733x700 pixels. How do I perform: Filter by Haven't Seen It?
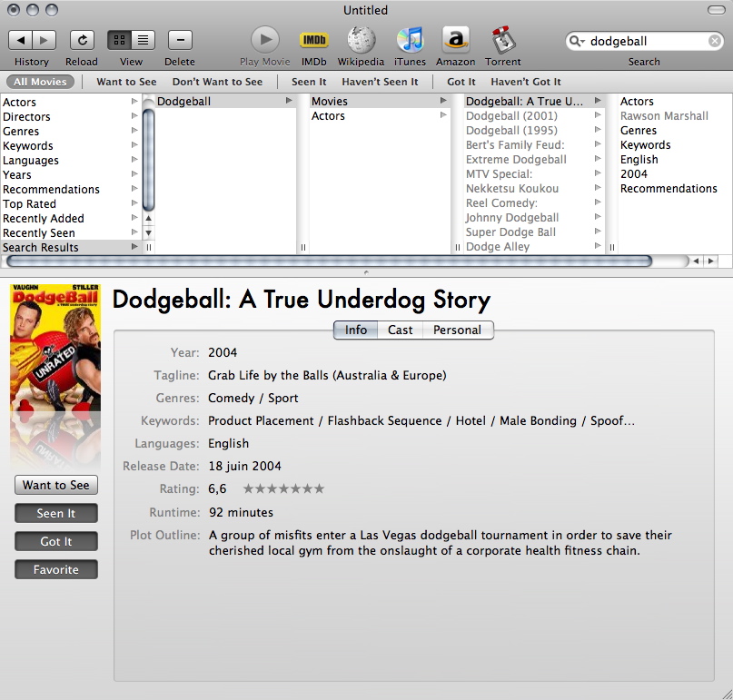[x=380, y=82]
